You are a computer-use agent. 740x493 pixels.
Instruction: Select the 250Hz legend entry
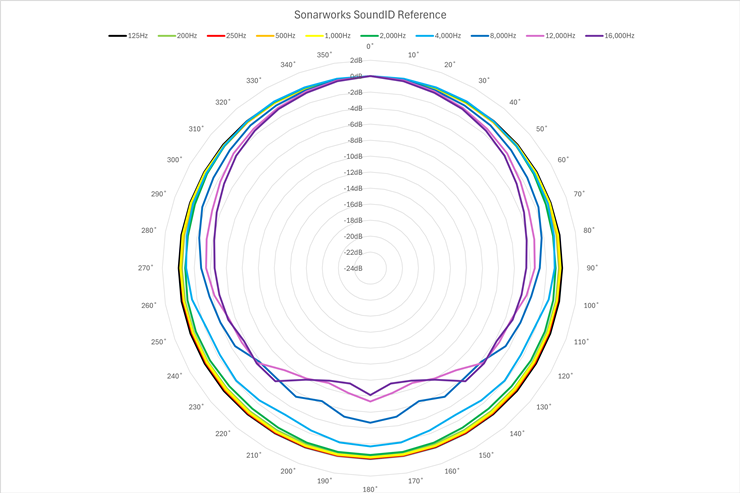227,35
